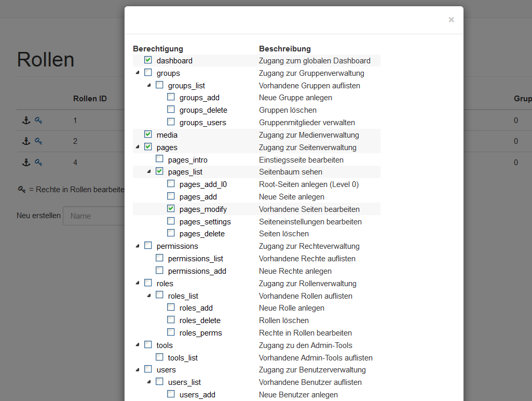Click the key icon for role 1
The image size is (532, 401).
(38, 121)
